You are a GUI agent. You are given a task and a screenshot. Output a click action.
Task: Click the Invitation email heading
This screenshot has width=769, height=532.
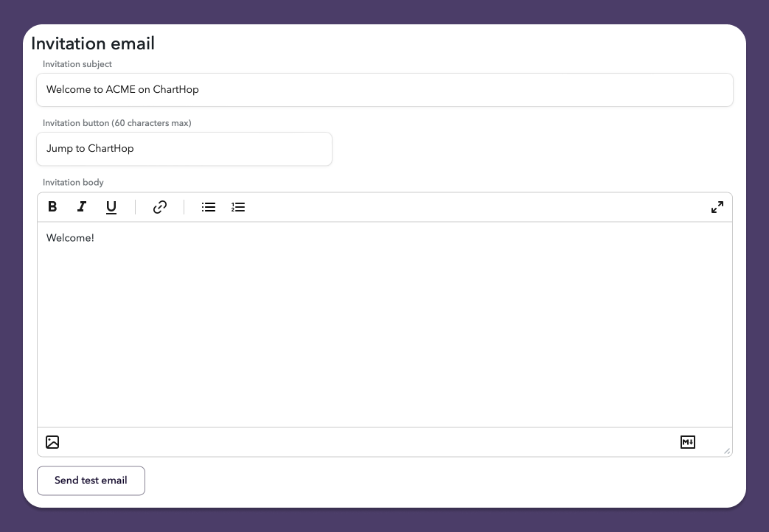(92, 43)
